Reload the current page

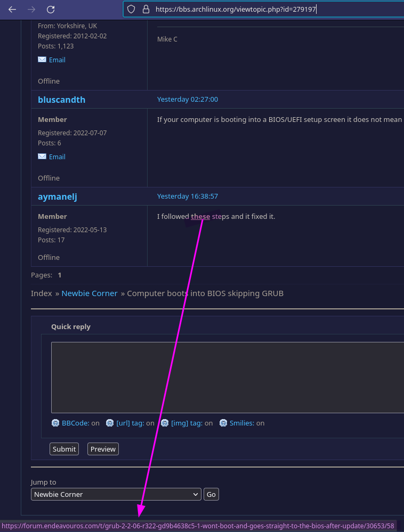(51, 10)
